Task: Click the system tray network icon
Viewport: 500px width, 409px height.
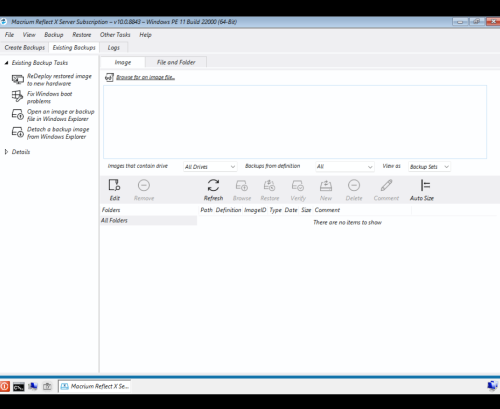Action: (493, 386)
